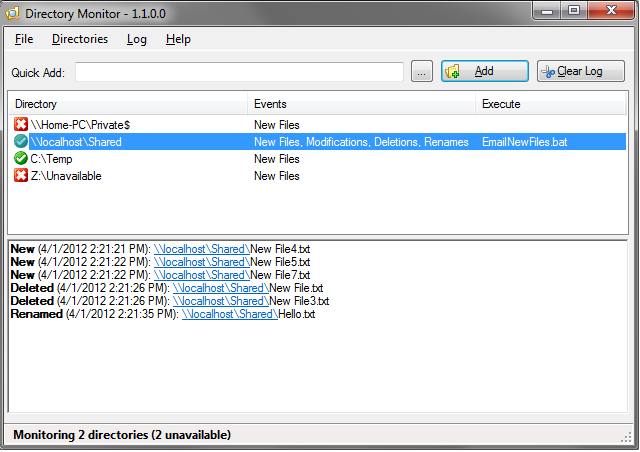The image size is (640, 452).
Task: Open the Help menu
Action: coord(178,39)
